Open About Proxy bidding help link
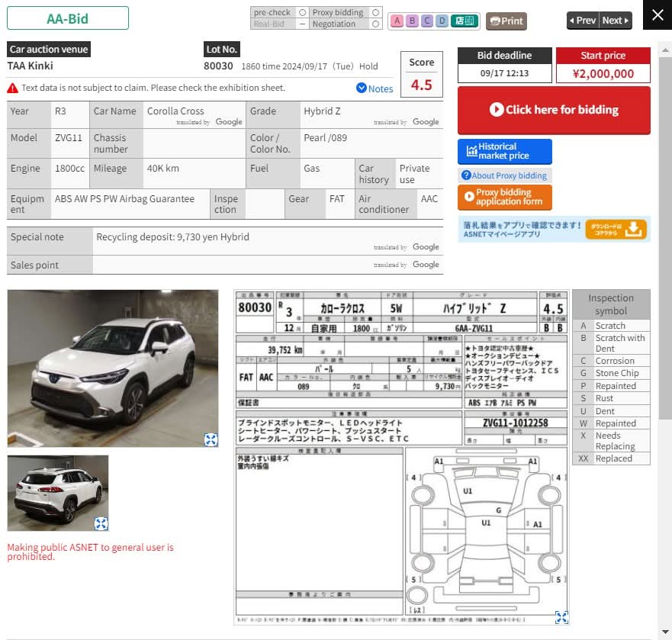 503,175
